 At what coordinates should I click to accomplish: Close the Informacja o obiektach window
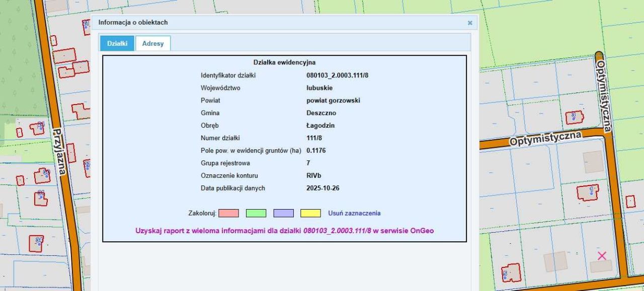click(x=469, y=23)
